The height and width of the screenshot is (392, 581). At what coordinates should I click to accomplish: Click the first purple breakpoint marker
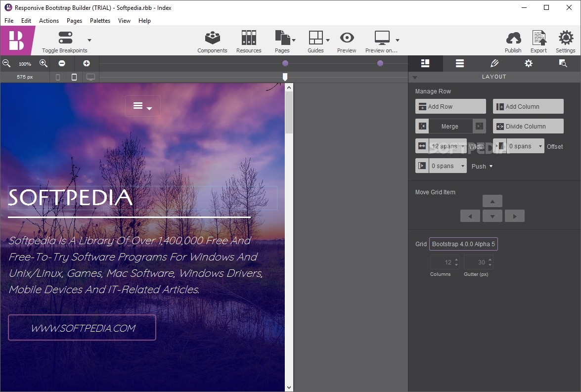(x=285, y=63)
